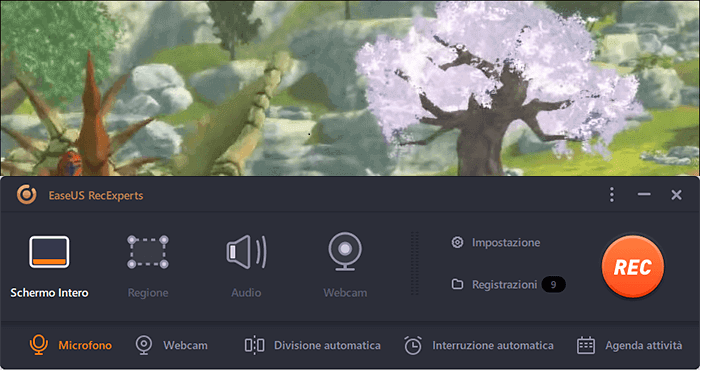Click the Schermo Intero label text
This screenshot has width=701, height=370.
(x=49, y=293)
